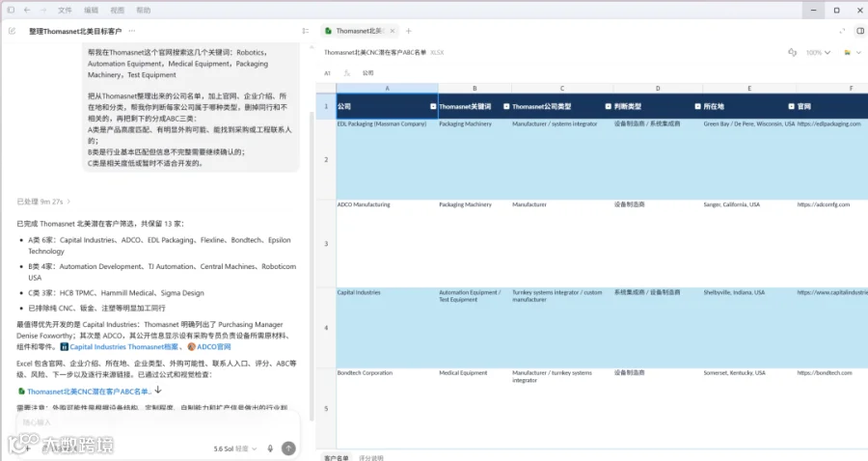Screen dimensions: 868x461
Task: Toggle the filter button on Thomasnet公司类型 header
Action: coord(608,106)
